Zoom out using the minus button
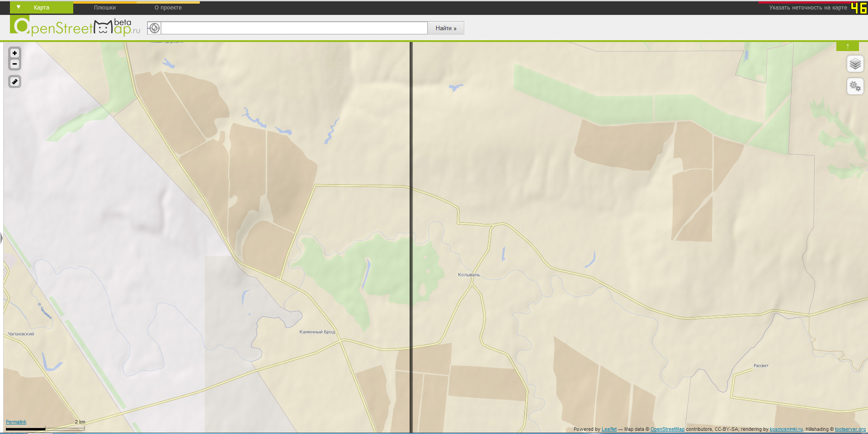Screen dimensions: 868x434 pyautogui.click(x=14, y=64)
